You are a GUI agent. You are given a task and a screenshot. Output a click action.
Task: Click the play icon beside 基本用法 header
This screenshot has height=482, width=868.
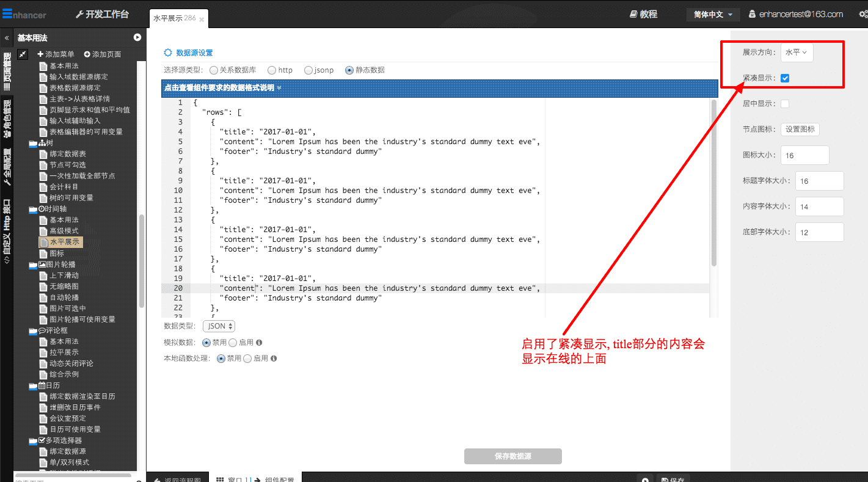coord(137,38)
